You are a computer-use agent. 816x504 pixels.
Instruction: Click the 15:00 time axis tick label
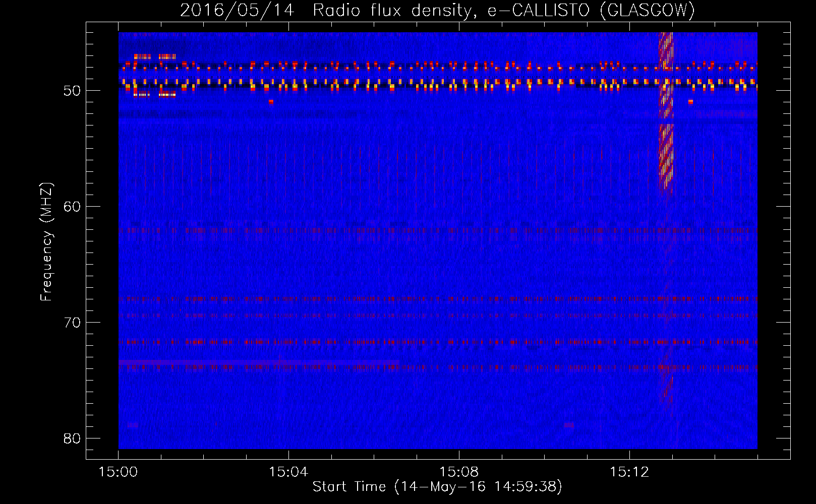[118, 472]
